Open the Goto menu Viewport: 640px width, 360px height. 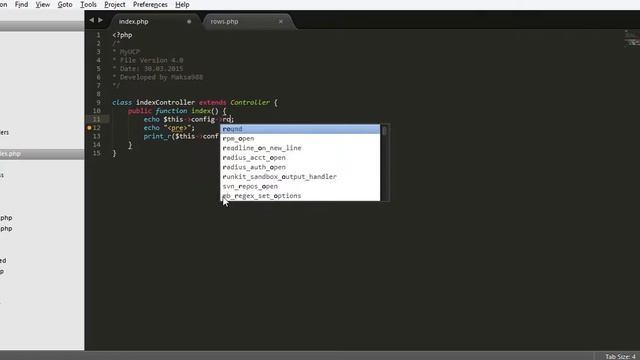point(64,4)
